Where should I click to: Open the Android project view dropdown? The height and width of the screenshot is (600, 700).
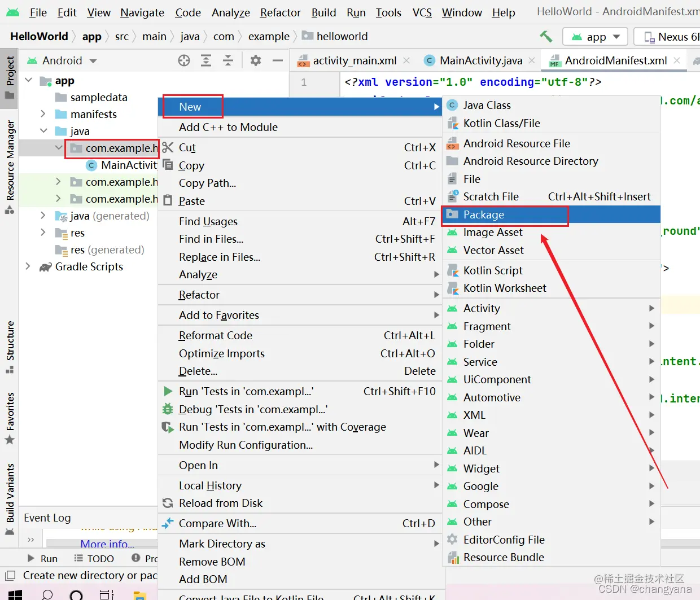pos(63,60)
